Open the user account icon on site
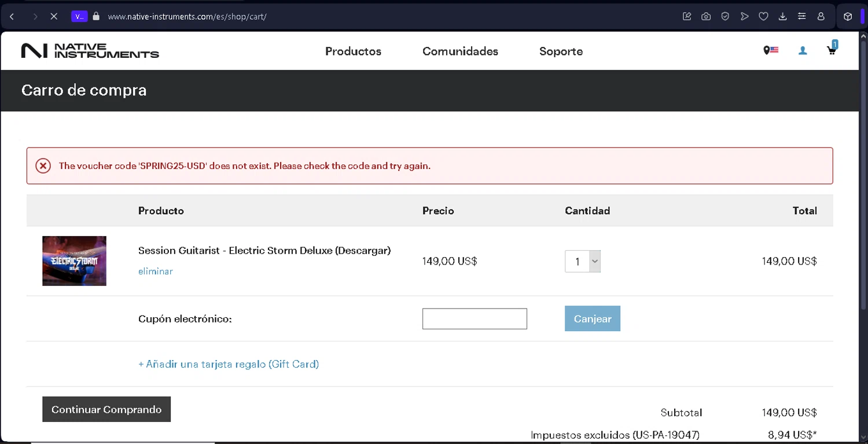This screenshot has width=868, height=444. [x=803, y=51]
